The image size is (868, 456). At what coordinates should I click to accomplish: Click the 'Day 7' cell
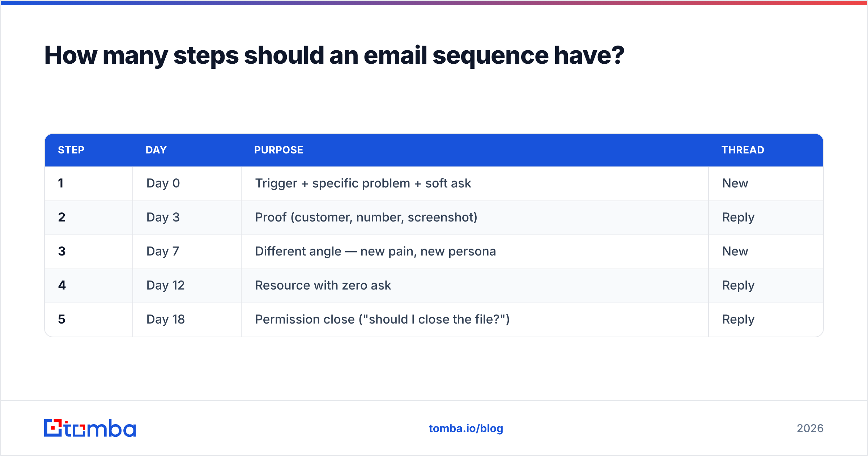click(187, 252)
